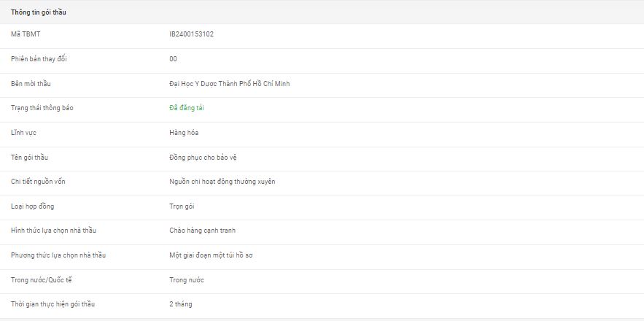Click "Đại Học Y Dược Thành Phố Hồ Chí Minh"
The image size is (644, 321).
(x=230, y=84)
